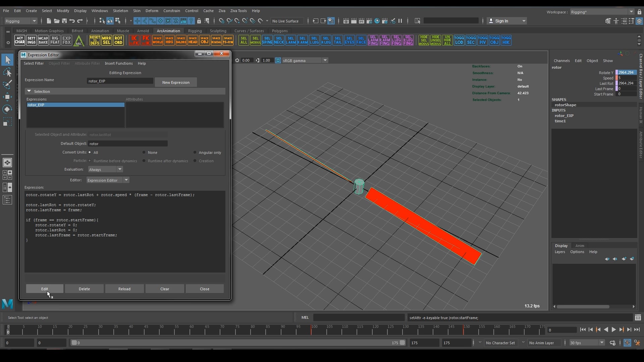Viewport: 644px width, 362px height.
Task: Click frame 100 on the time slider
Action: point(311,330)
